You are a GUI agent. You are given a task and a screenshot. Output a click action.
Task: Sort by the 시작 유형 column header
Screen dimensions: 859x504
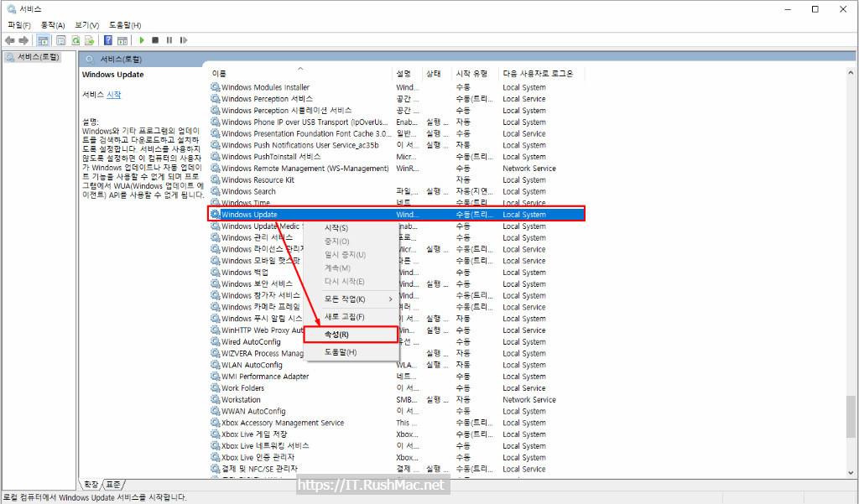click(476, 74)
